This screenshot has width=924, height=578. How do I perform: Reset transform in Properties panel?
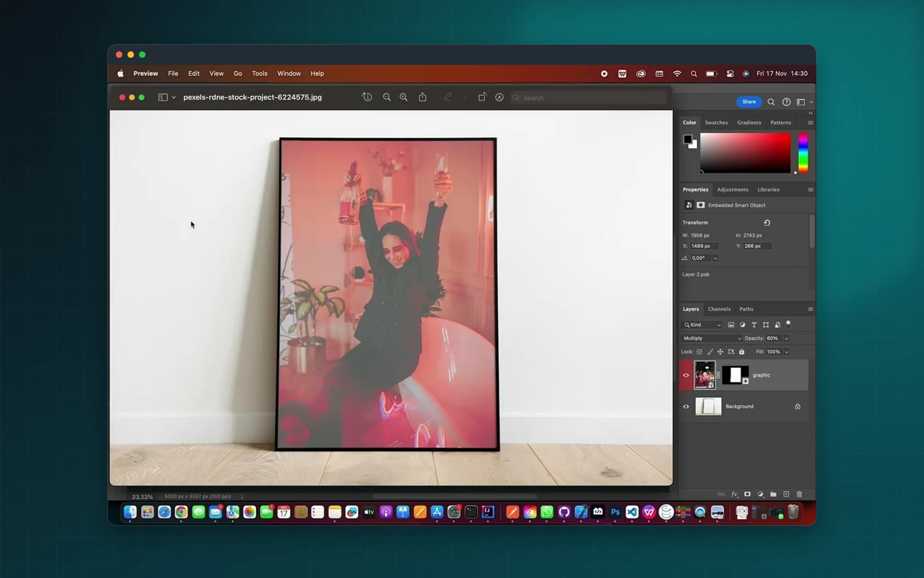(x=767, y=223)
